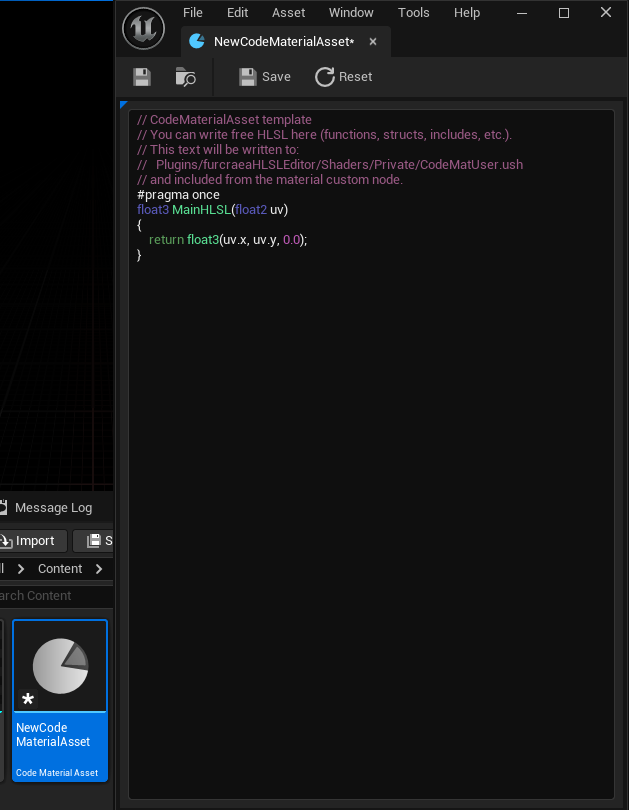629x810 pixels.
Task: Open the Tools menu
Action: tap(414, 13)
